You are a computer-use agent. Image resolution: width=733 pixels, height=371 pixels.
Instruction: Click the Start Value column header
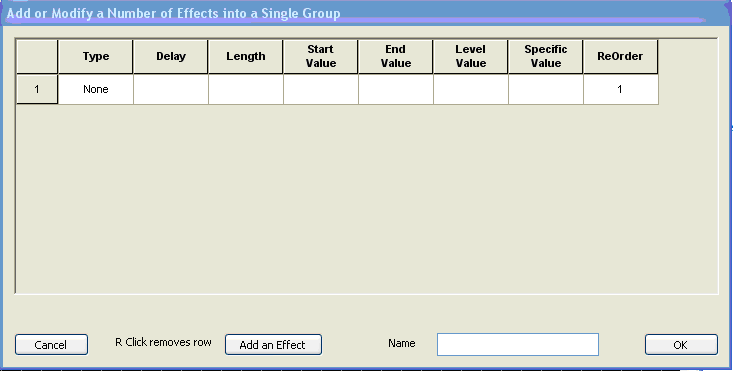point(321,57)
